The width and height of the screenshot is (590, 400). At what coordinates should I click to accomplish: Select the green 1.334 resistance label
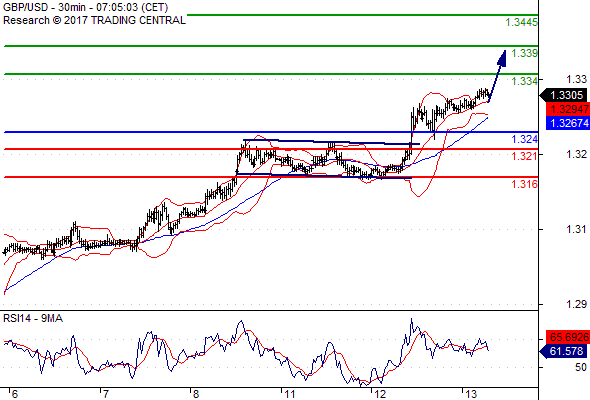(525, 81)
